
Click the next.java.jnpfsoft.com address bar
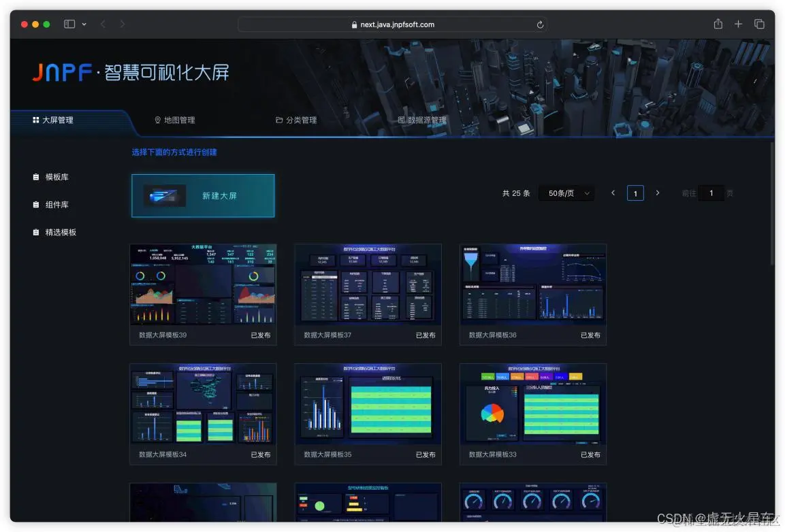(x=392, y=24)
